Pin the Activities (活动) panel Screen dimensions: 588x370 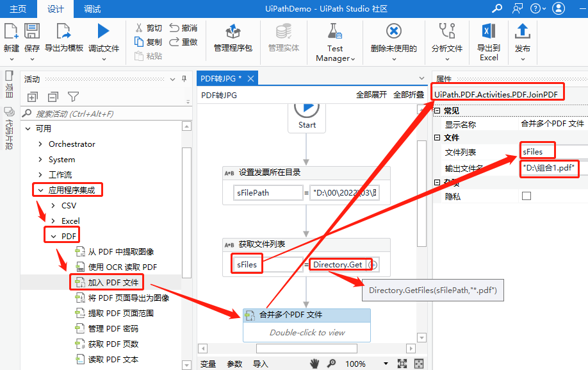pos(184,79)
